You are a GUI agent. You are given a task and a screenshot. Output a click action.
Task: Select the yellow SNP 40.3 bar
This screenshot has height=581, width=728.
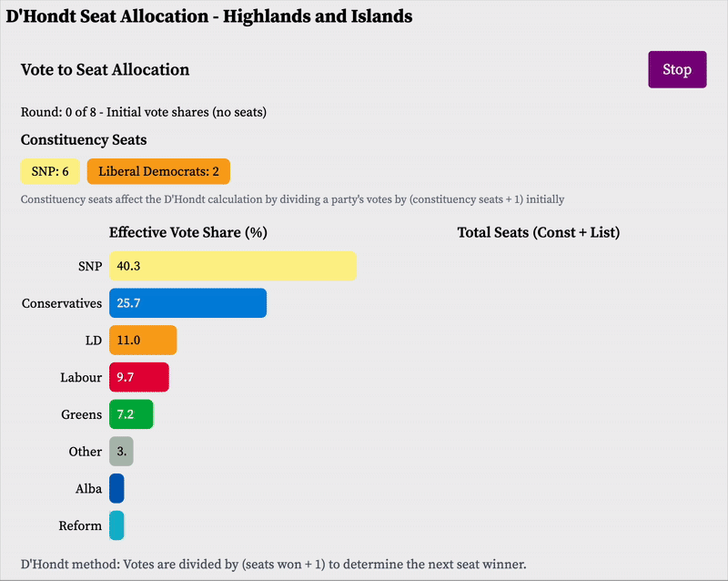click(x=232, y=266)
